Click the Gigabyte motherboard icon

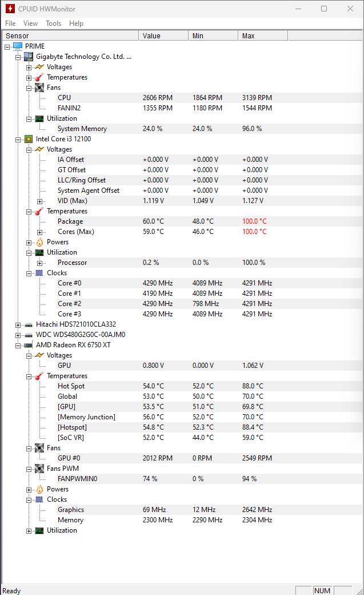(x=29, y=57)
